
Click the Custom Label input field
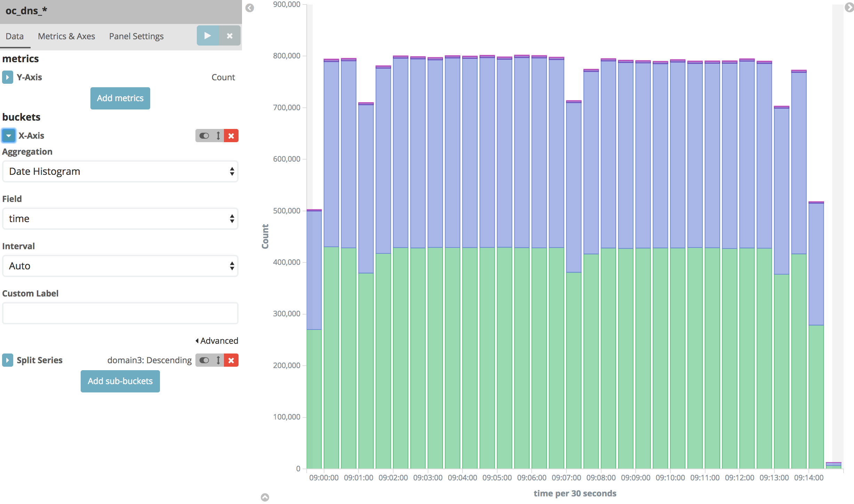coord(120,313)
